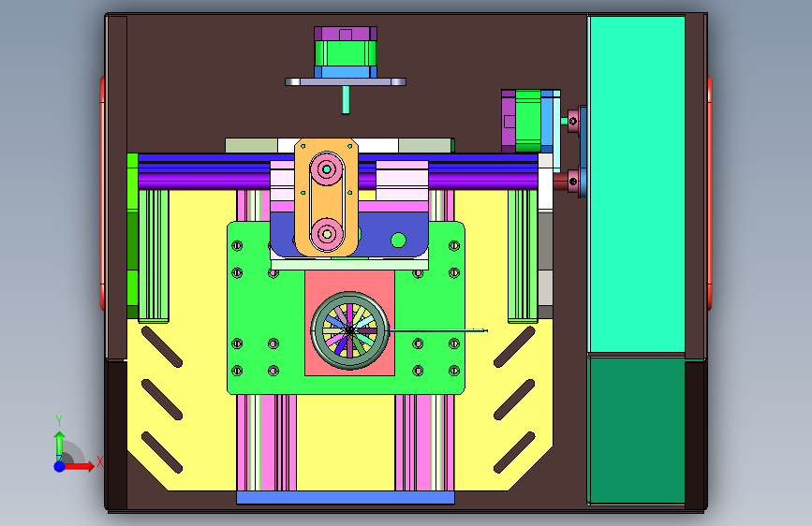Viewport: 812px width, 526px height.
Task: Pick the top slanted slot on left of yellow plate
Action: click(x=162, y=347)
